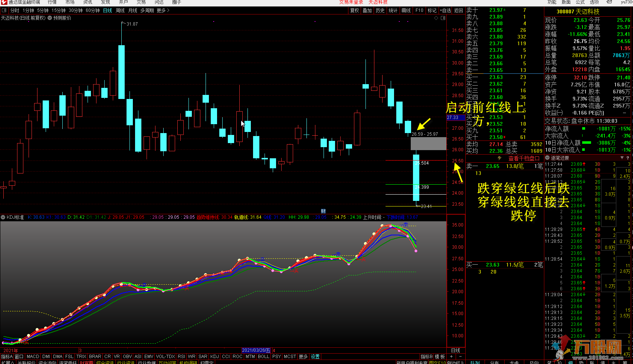Open F10 company information

coord(419,10)
